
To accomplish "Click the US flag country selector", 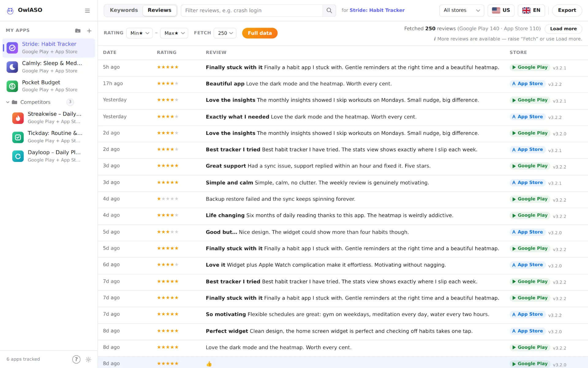I will point(501,10).
